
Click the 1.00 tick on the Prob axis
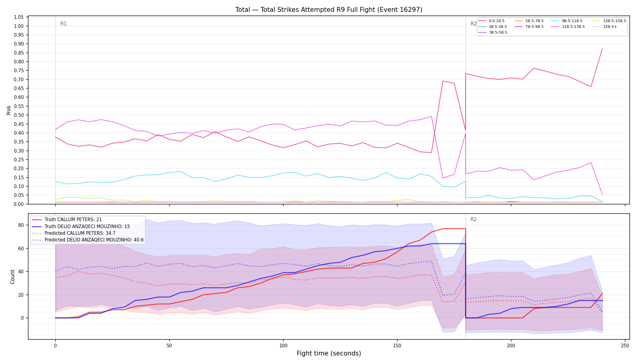19,26
